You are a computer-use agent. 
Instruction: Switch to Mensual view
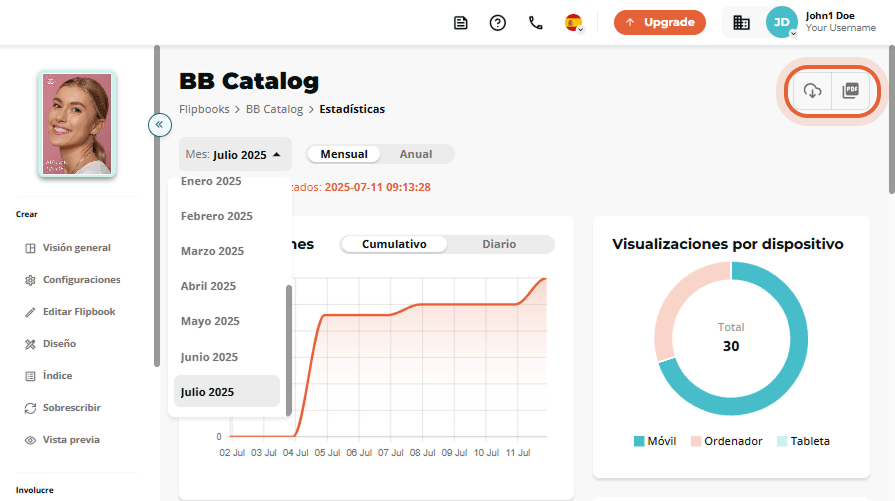(344, 154)
